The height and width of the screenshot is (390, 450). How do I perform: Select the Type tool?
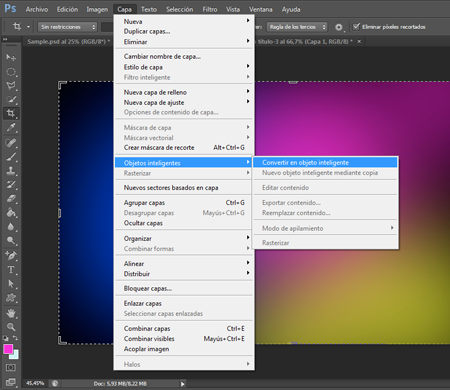[x=11, y=270]
